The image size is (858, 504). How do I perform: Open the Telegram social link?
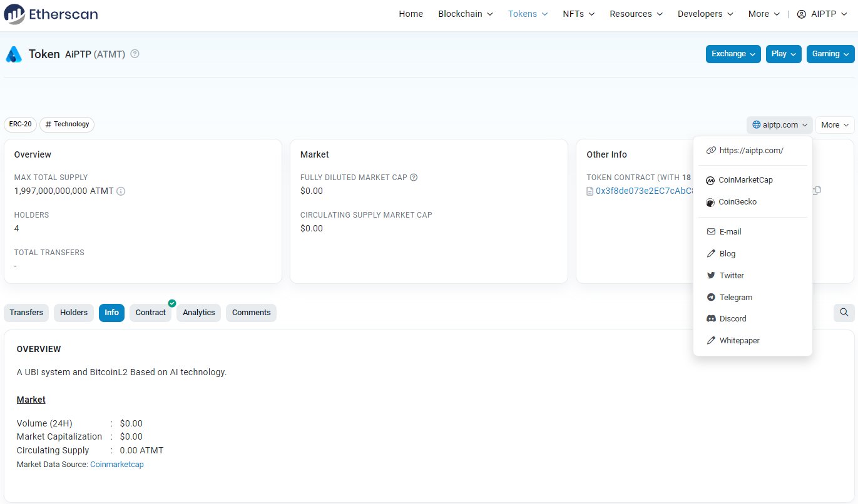tap(736, 297)
